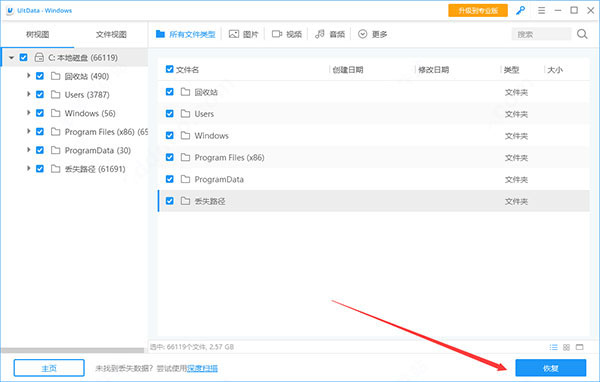Toggle the 文件名 select-all checkbox
The image size is (600, 382).
pyautogui.click(x=170, y=69)
